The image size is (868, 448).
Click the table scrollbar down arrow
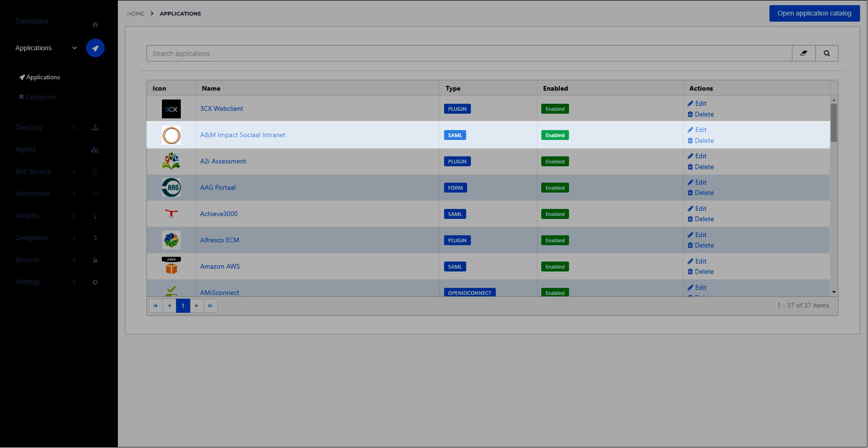[834, 292]
